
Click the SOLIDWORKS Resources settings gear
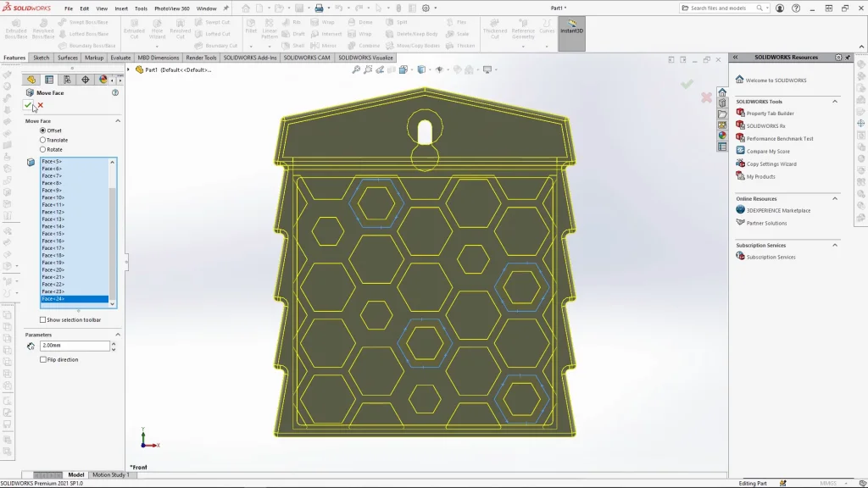pyautogui.click(x=837, y=58)
